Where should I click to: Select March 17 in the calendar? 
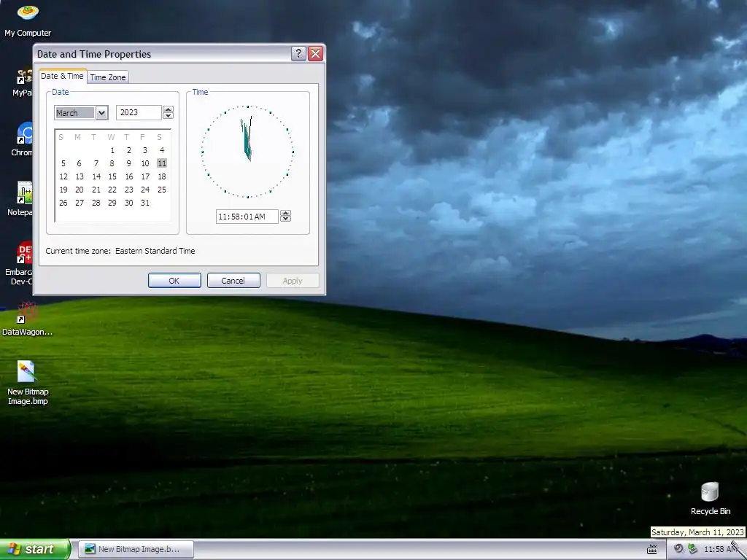pyautogui.click(x=145, y=176)
